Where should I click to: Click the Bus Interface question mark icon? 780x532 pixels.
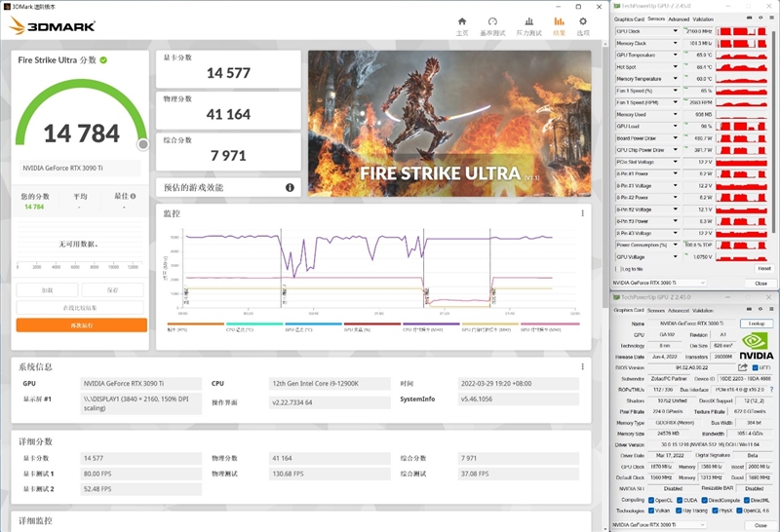771,390
